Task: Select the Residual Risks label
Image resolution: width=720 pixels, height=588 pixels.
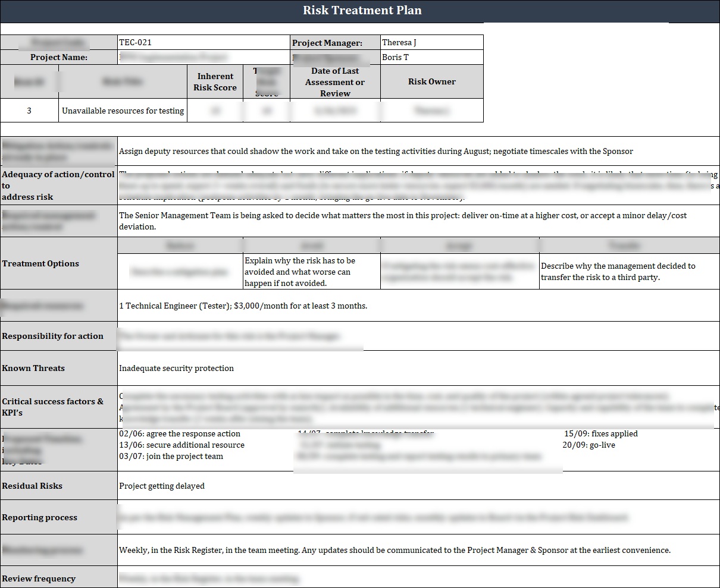Action: (59, 486)
